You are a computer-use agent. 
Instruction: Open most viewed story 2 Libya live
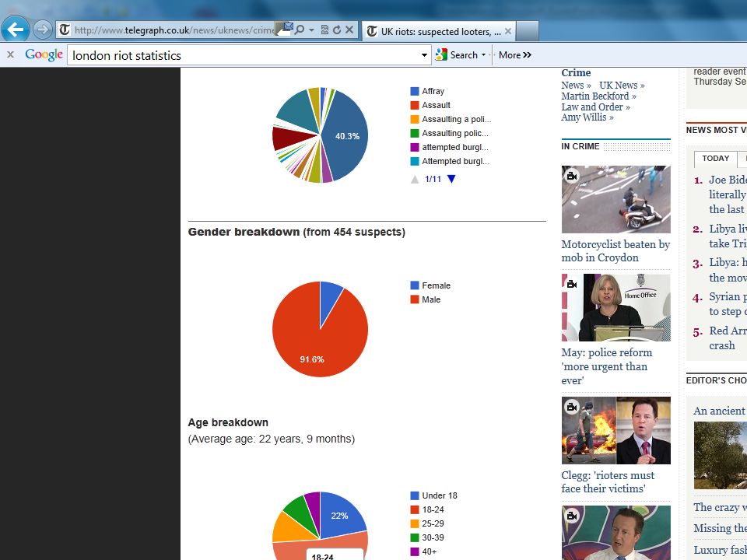728,236
